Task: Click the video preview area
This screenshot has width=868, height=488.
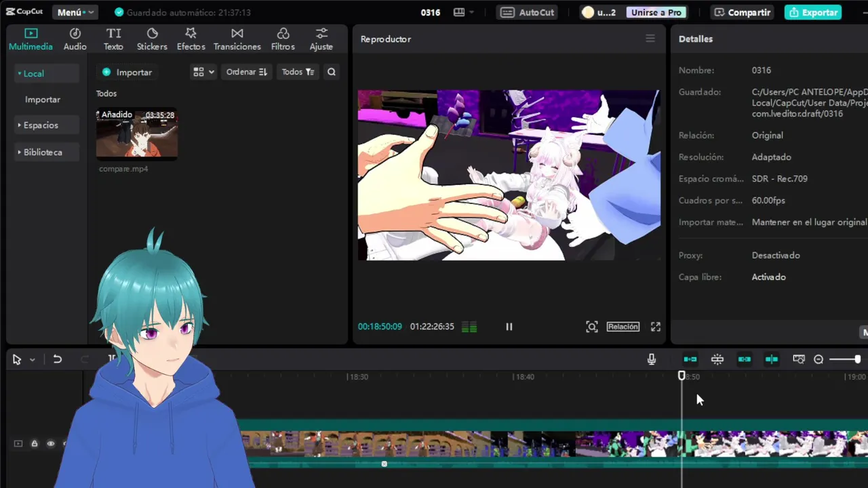Action: [x=509, y=175]
